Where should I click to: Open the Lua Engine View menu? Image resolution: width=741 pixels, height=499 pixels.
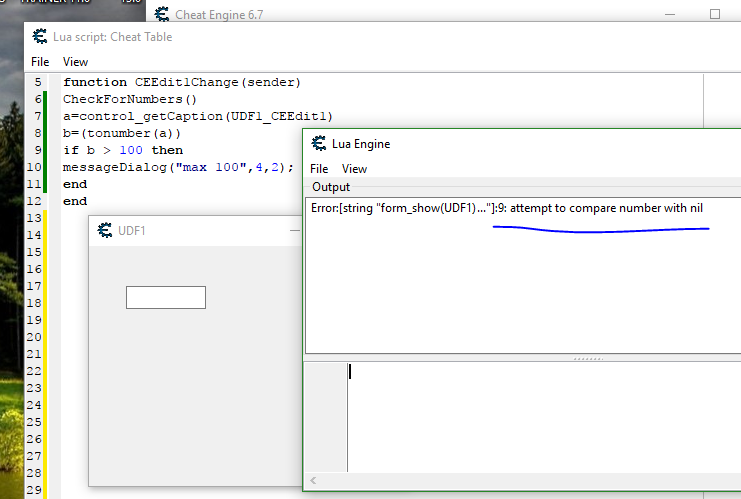354,169
